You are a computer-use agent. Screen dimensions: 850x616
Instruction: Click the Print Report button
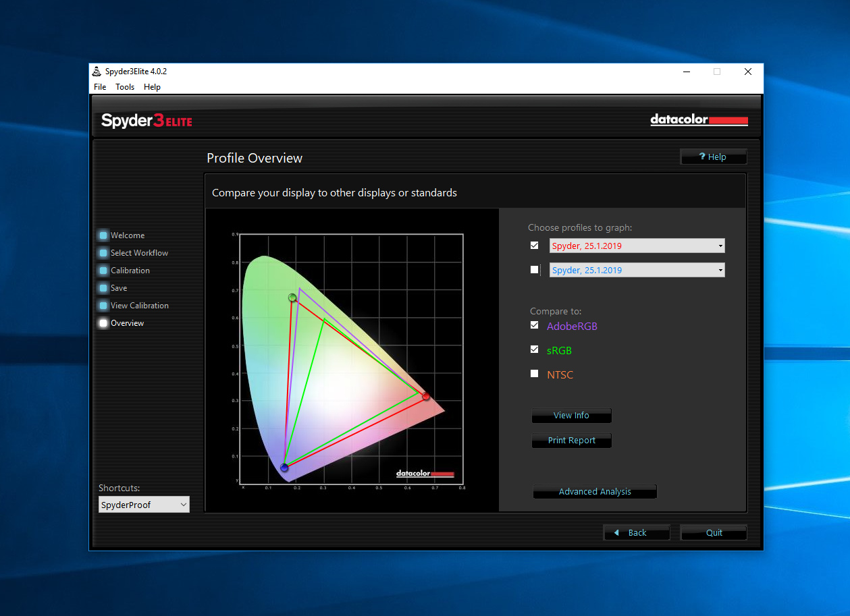point(571,441)
